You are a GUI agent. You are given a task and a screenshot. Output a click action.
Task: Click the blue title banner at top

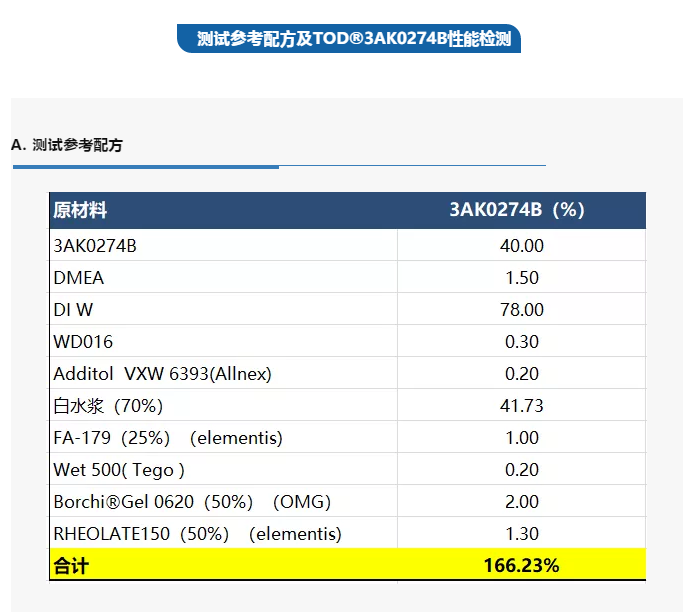point(348,40)
